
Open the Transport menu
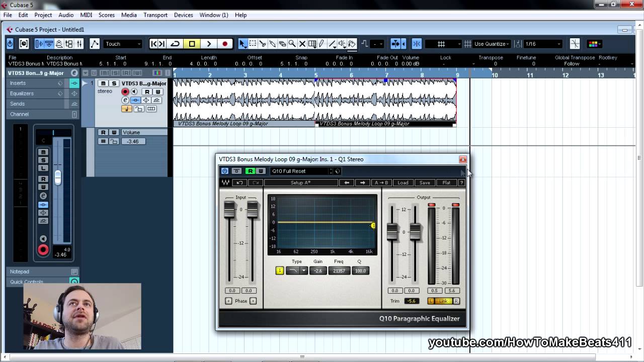pyautogui.click(x=155, y=15)
